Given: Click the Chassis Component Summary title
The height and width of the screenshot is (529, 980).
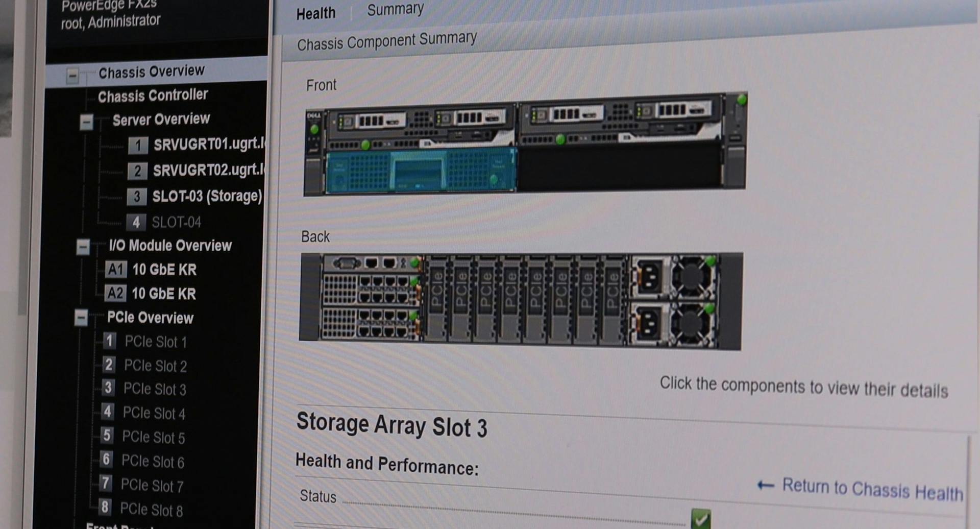Looking at the screenshot, I should [387, 41].
